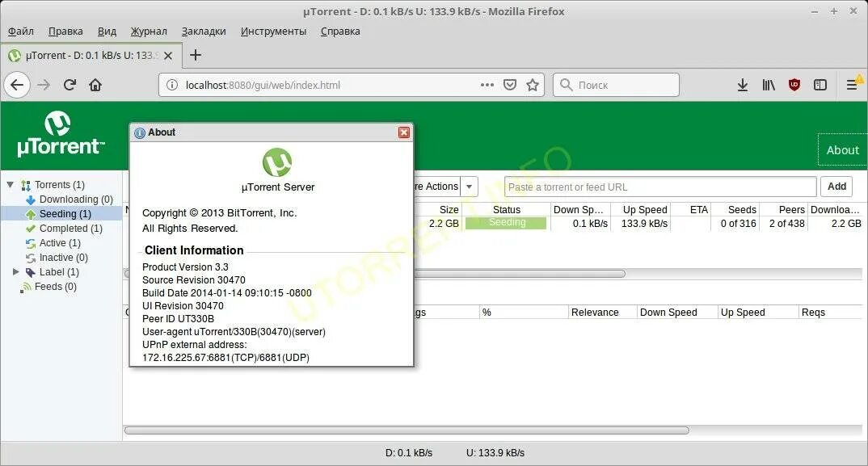Click the 0 of 316 seeds cell
The height and width of the screenshot is (466, 868).
coord(738,224)
